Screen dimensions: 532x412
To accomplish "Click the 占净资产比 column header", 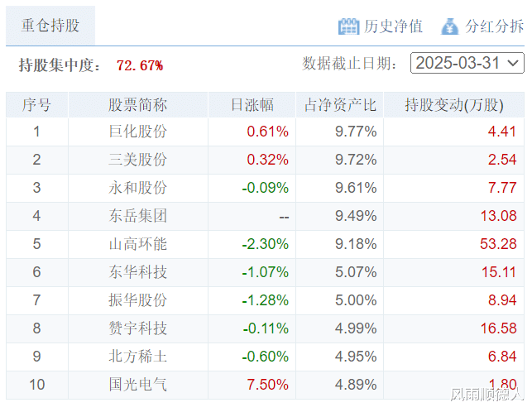I will (340, 105).
